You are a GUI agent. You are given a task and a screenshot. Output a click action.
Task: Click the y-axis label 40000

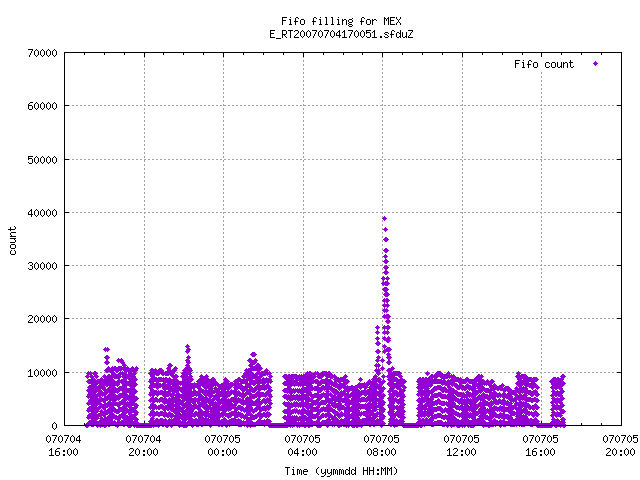(x=42, y=213)
